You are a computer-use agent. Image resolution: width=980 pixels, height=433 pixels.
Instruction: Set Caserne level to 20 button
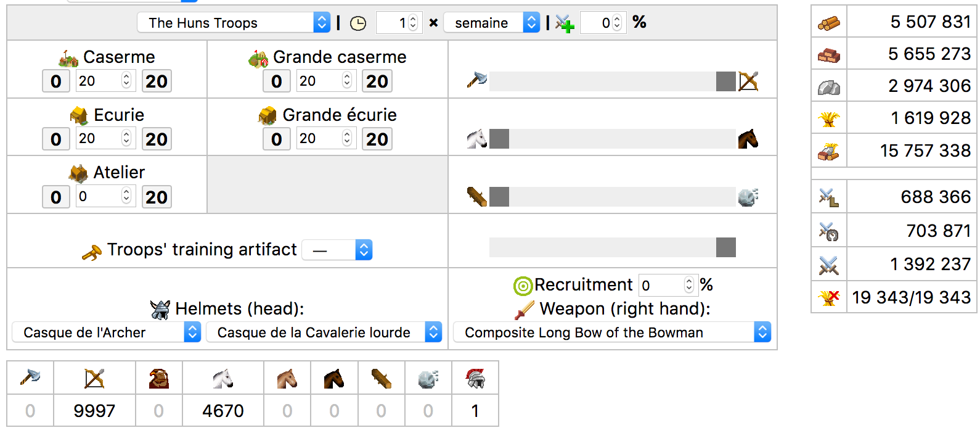coord(157,81)
